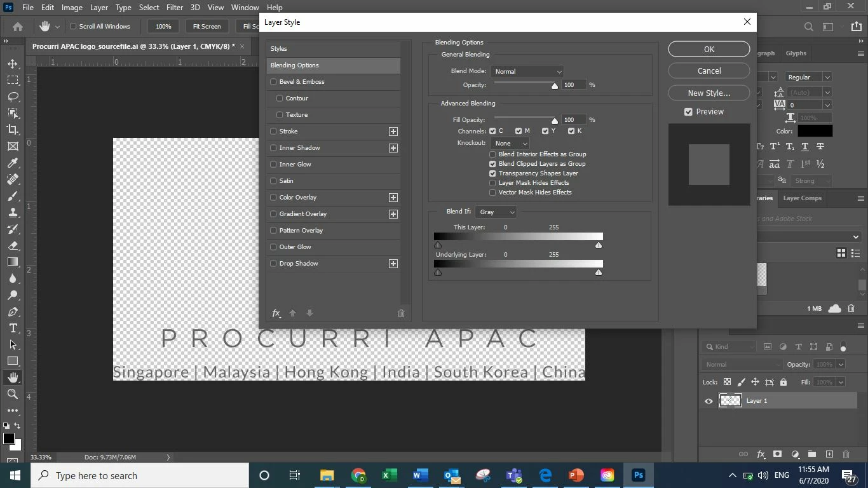Image resolution: width=868 pixels, height=488 pixels.
Task: Click the Fit Screen button
Action: coord(207,27)
